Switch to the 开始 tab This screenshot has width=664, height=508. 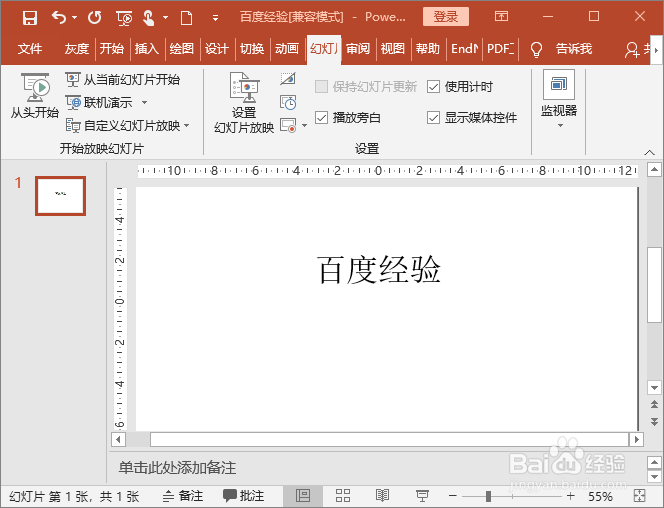coord(111,49)
